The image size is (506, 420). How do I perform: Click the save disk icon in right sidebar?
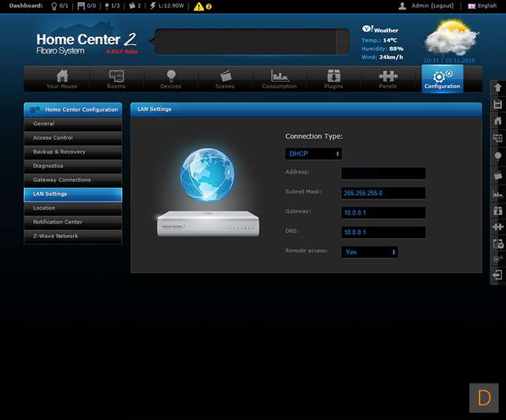pyautogui.click(x=498, y=104)
